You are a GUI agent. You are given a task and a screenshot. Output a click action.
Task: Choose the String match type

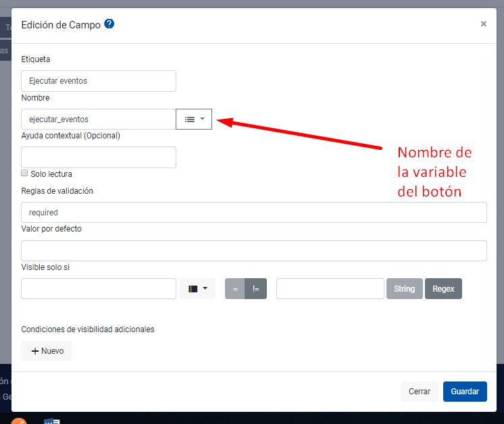405,289
